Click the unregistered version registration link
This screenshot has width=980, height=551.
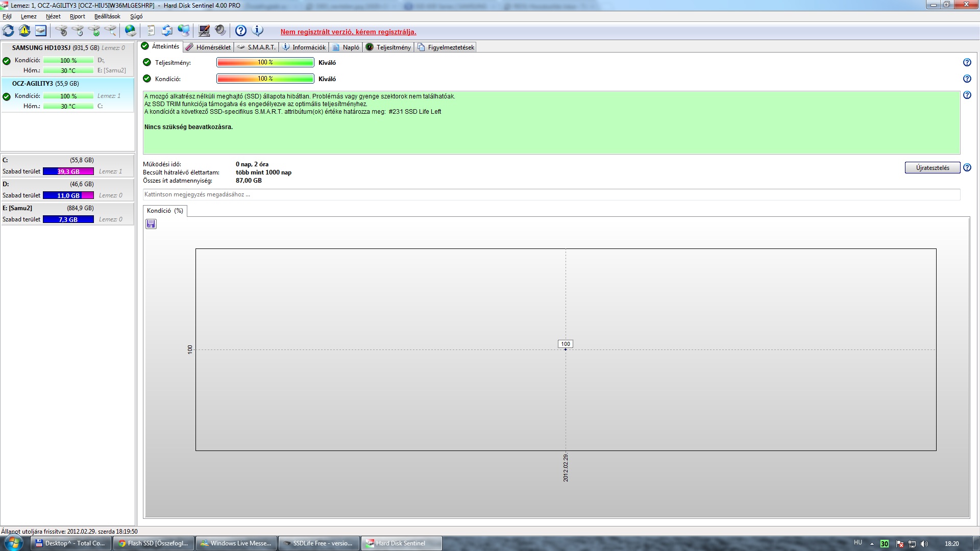click(348, 32)
